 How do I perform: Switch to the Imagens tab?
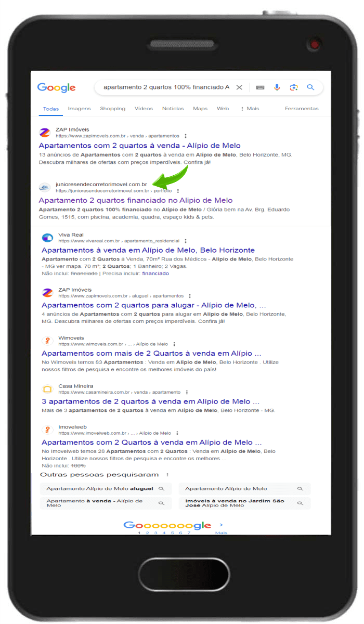pos(79,109)
